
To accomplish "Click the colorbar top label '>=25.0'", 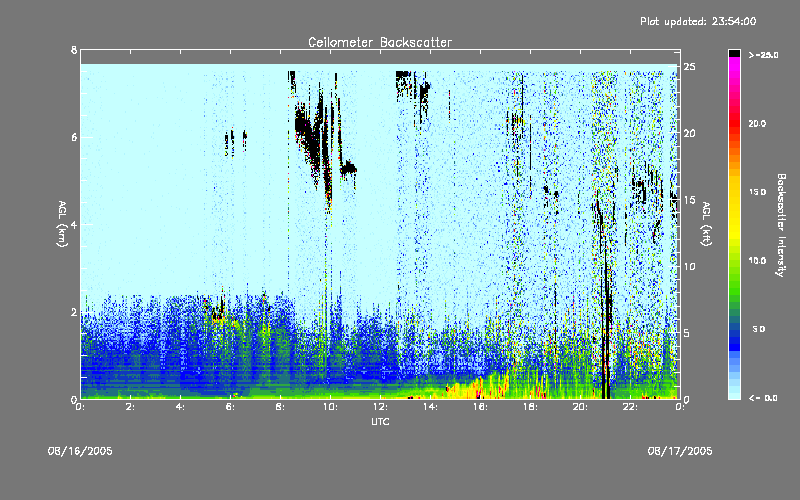I will (763, 55).
